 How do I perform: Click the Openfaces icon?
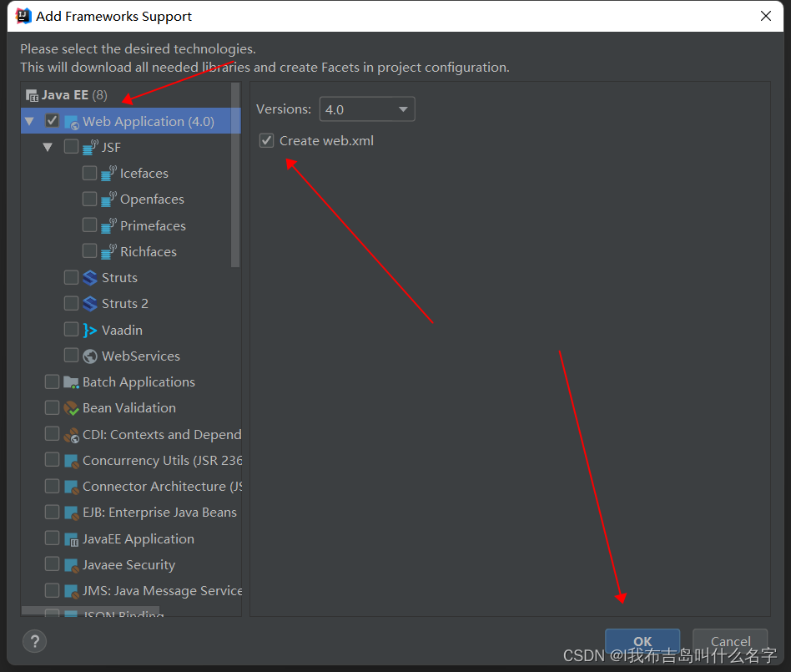(109, 200)
